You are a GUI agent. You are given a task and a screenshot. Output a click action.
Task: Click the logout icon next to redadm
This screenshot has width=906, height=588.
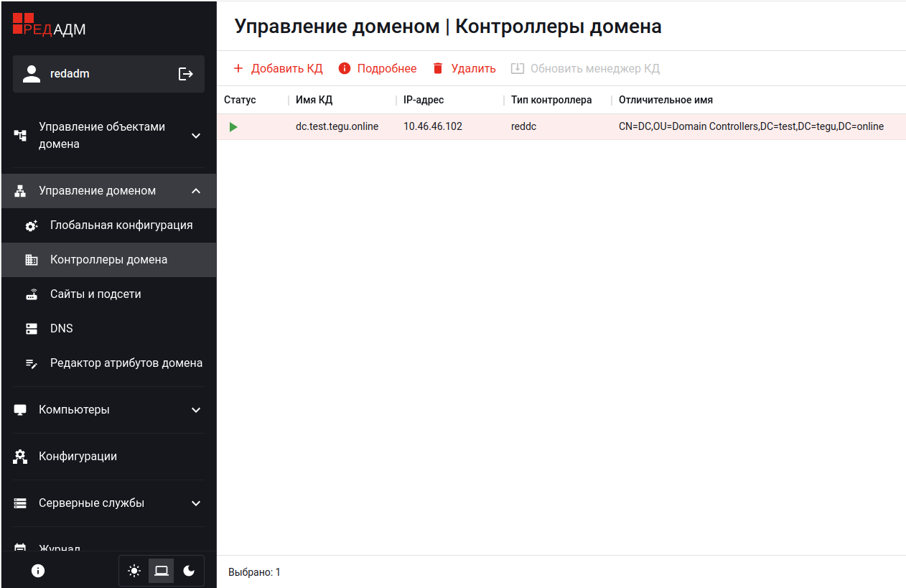(x=186, y=74)
